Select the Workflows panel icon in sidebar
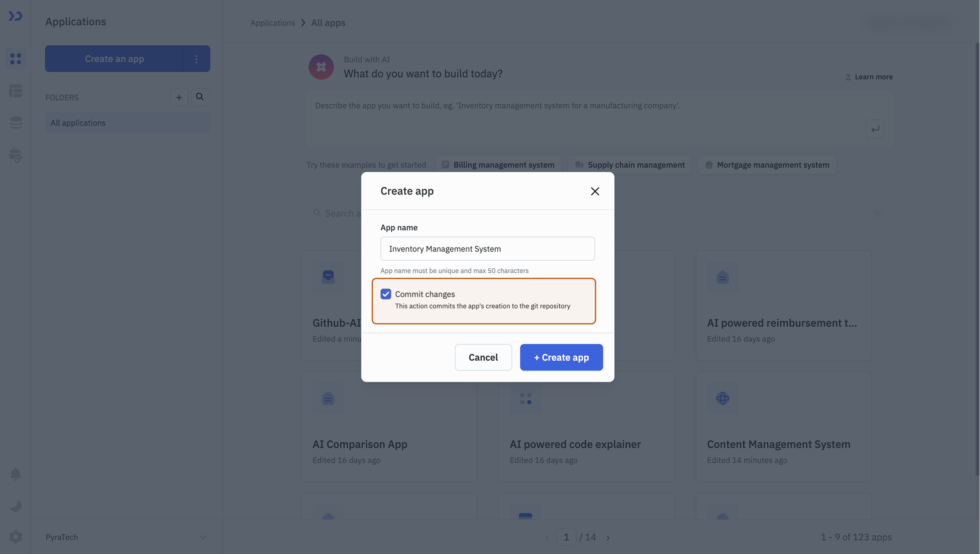980x554 pixels. (x=16, y=91)
